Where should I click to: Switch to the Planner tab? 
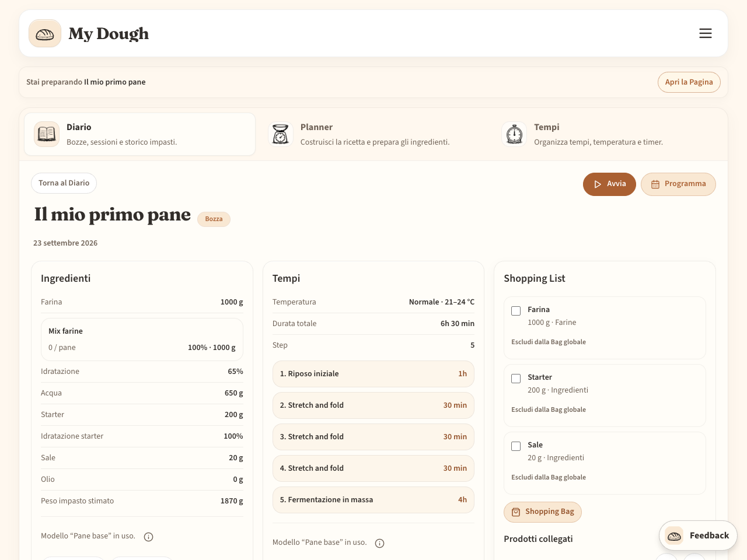(373, 134)
